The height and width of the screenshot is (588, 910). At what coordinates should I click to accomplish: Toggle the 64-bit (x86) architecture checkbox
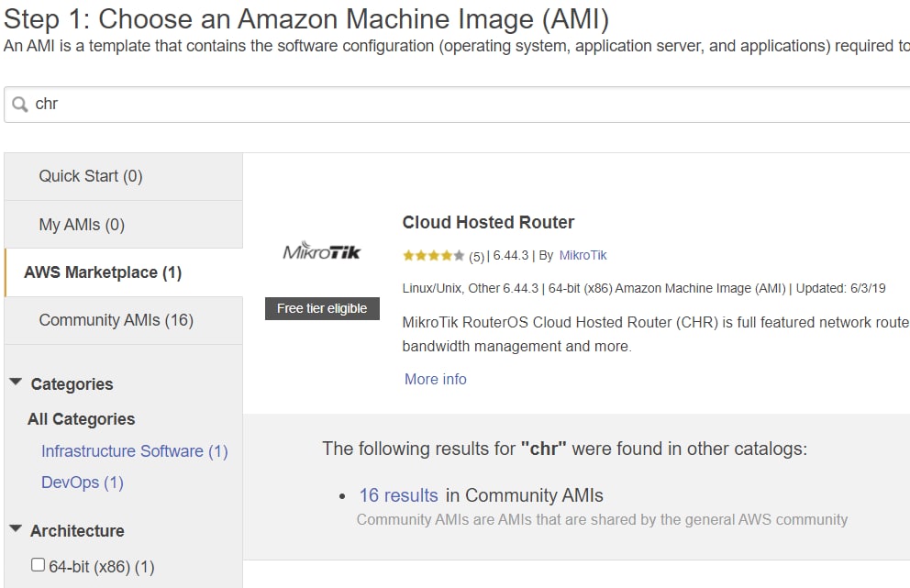click(x=38, y=565)
